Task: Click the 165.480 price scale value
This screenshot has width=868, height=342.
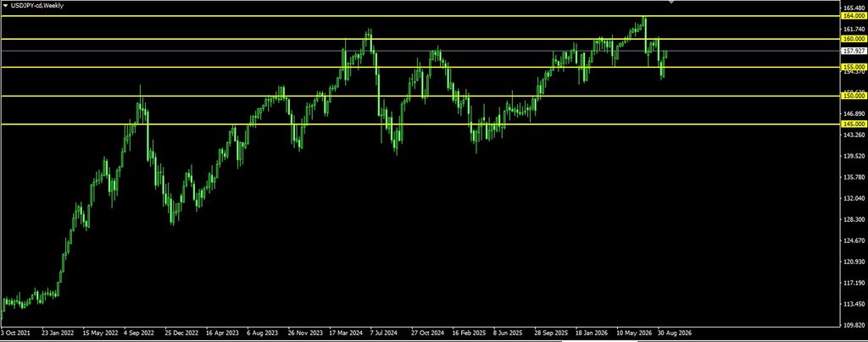Action: (x=854, y=8)
